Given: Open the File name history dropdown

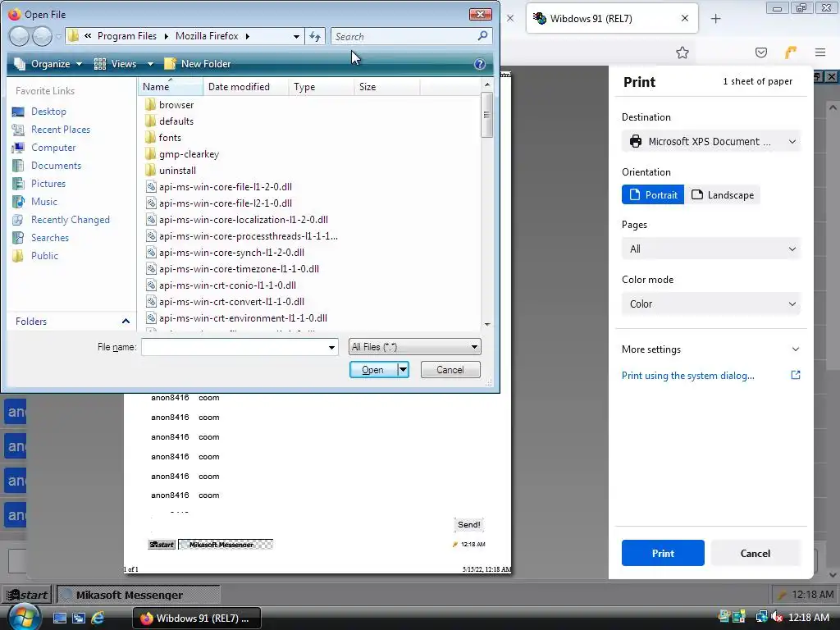Looking at the screenshot, I should (331, 348).
